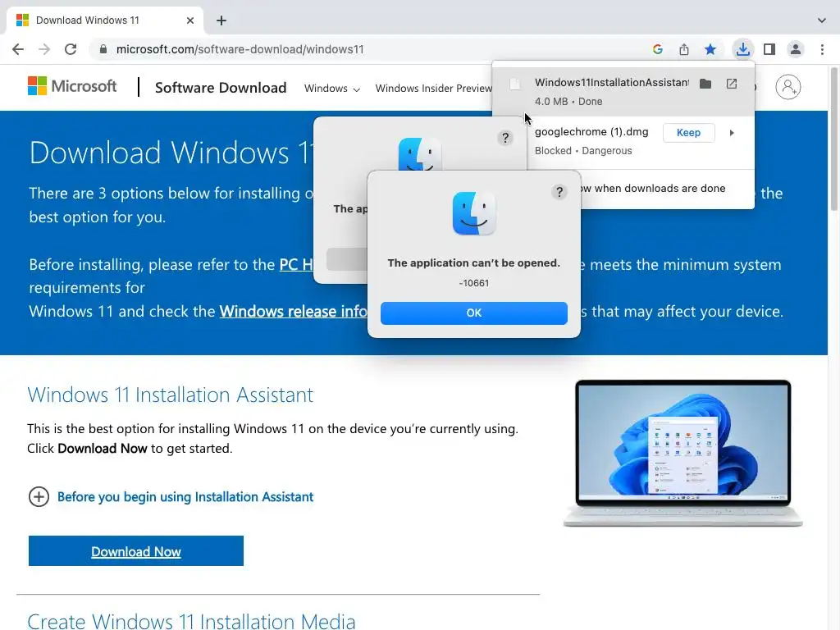
Task: Open the side panel icon
Action: tap(769, 49)
